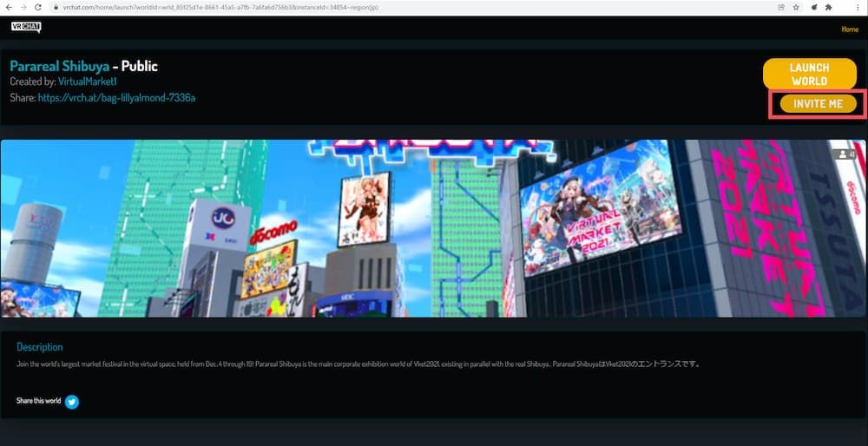Image resolution: width=868 pixels, height=446 pixels.
Task: Open the vrch.at share link
Action: [x=116, y=98]
